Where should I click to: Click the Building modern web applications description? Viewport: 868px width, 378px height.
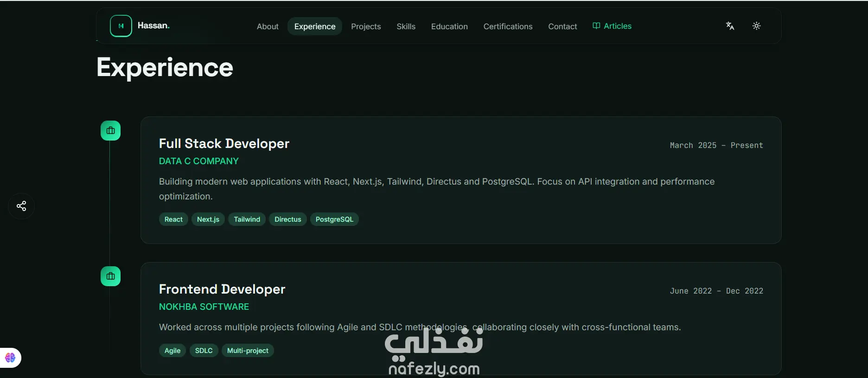(437, 189)
